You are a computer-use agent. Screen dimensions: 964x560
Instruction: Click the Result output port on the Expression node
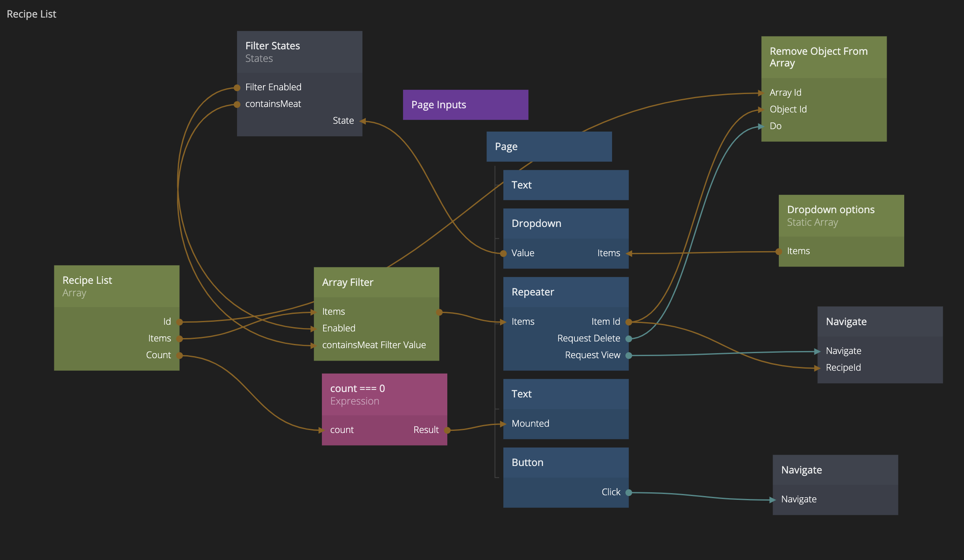pos(447,430)
